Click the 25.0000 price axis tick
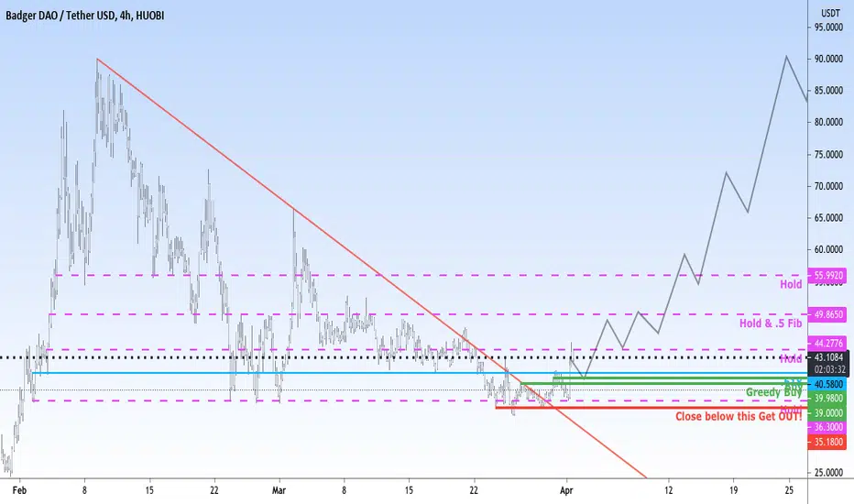The image size is (854, 504). pyautogui.click(x=828, y=473)
